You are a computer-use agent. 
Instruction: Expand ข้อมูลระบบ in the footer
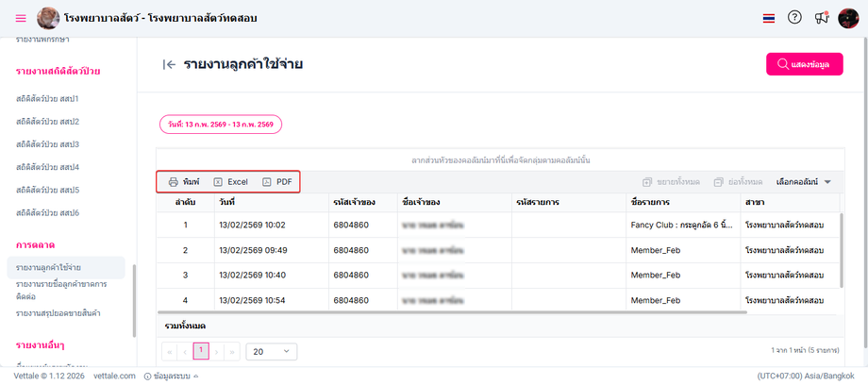(171, 377)
